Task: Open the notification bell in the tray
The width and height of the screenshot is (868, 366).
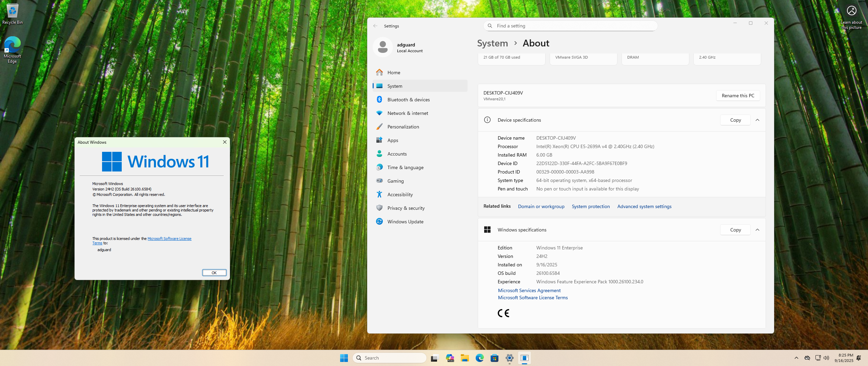Action: click(859, 358)
